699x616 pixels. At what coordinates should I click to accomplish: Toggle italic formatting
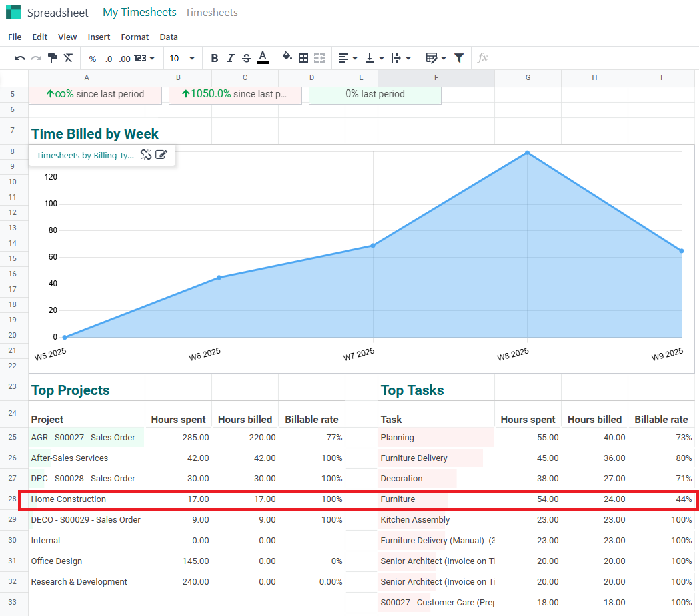tap(231, 58)
